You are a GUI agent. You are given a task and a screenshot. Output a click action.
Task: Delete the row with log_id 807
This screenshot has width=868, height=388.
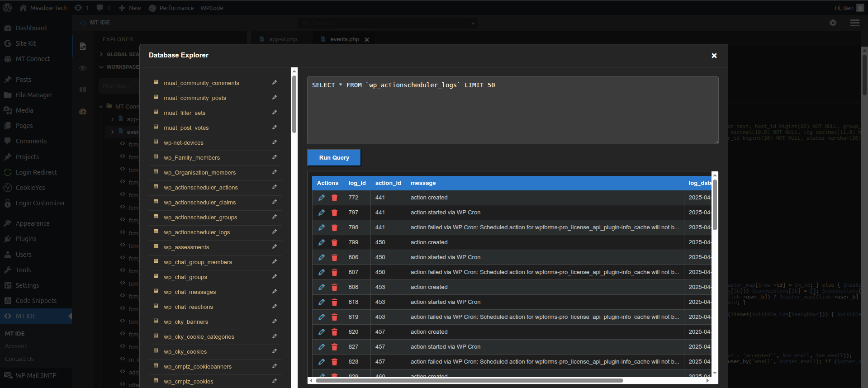[334, 272]
